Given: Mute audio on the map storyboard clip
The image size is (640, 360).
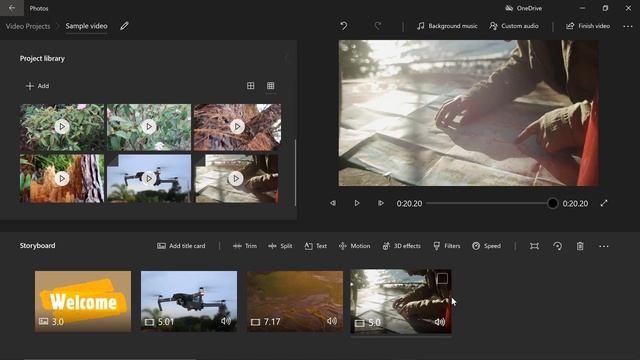Looking at the screenshot, I should (440, 322).
